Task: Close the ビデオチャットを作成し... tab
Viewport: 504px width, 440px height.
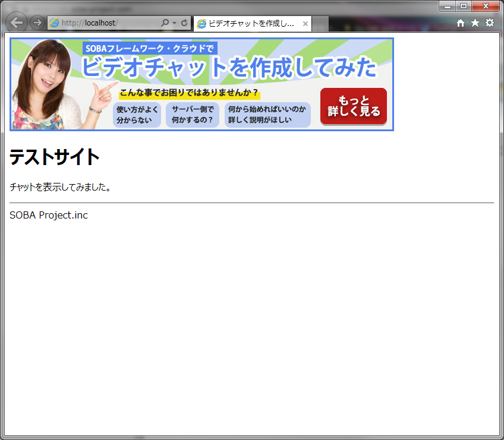Action: tap(305, 24)
